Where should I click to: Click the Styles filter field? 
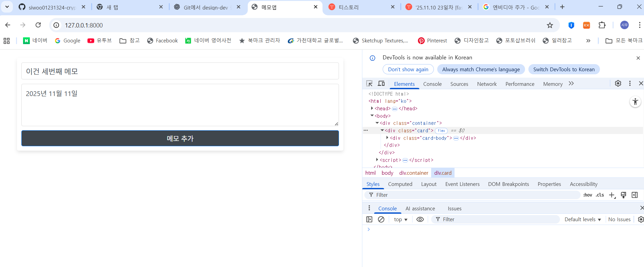point(473,195)
